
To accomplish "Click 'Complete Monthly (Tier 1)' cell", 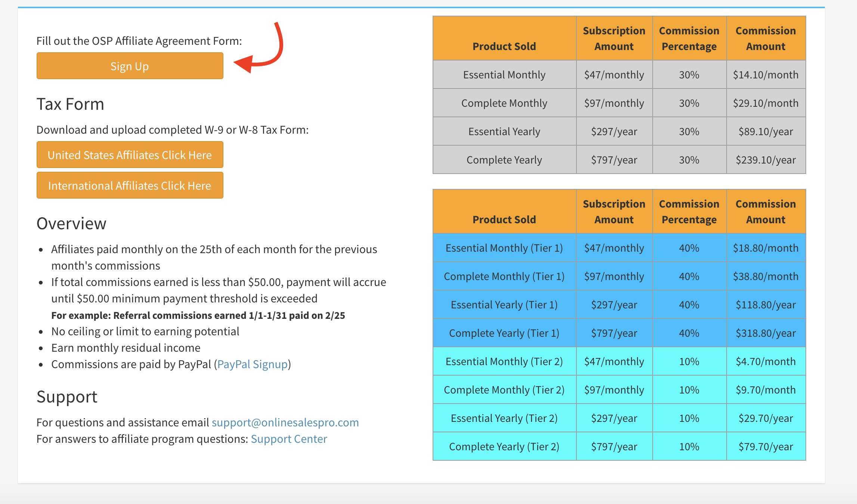I will (x=504, y=276).
